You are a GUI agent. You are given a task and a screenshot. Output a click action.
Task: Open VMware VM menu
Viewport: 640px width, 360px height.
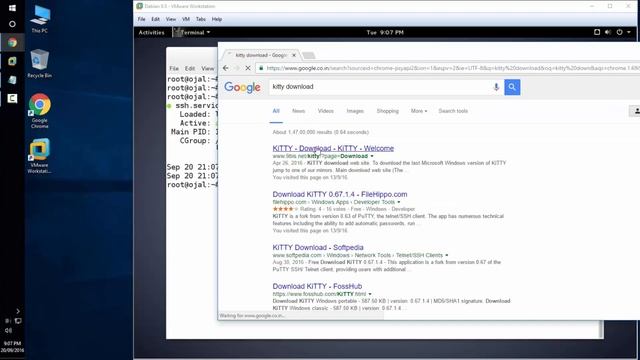[x=186, y=19]
